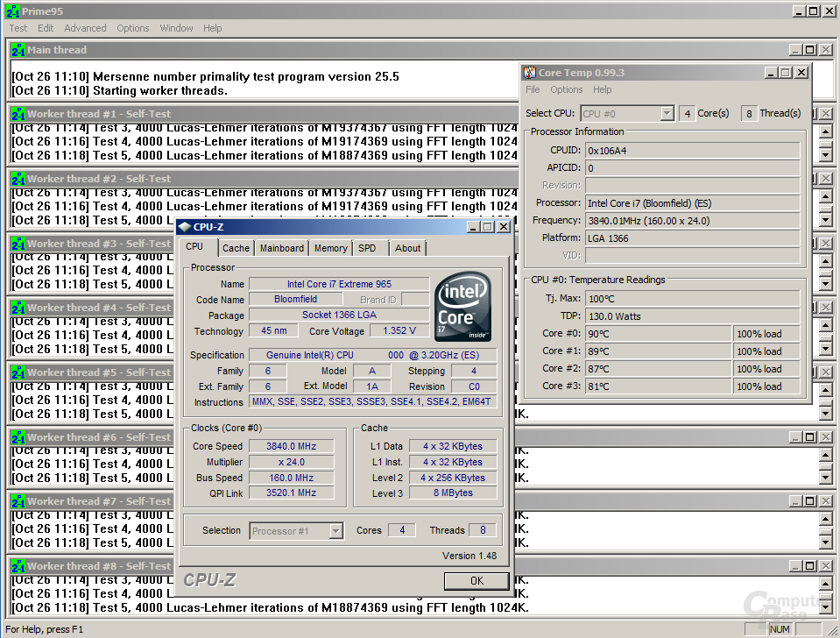Click the scroll down arrow in Worker thread #7
This screenshot has width=840, height=638.
tap(825, 543)
